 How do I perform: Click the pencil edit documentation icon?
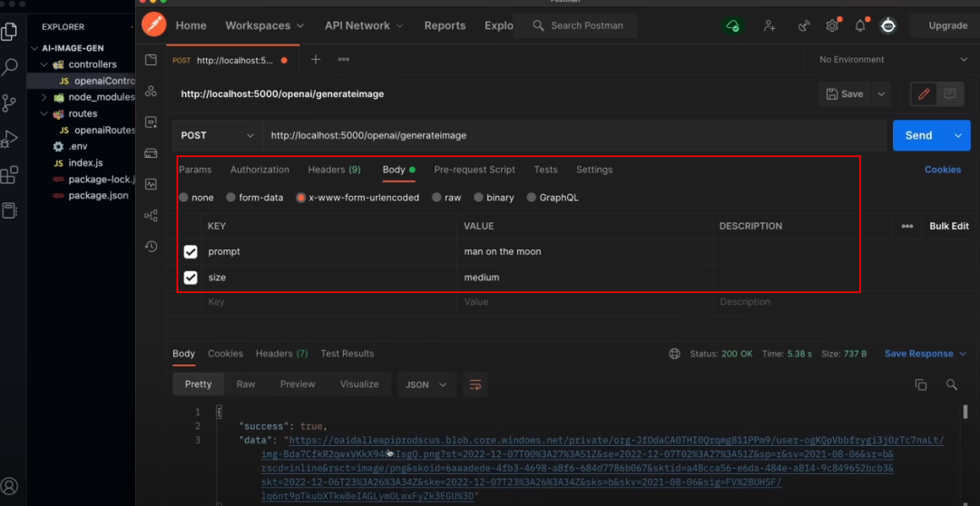point(924,94)
